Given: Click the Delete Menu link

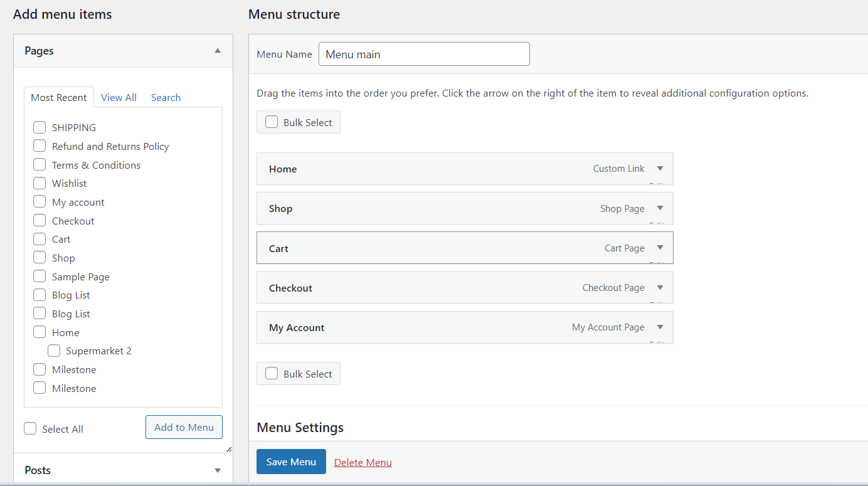Looking at the screenshot, I should point(363,463).
